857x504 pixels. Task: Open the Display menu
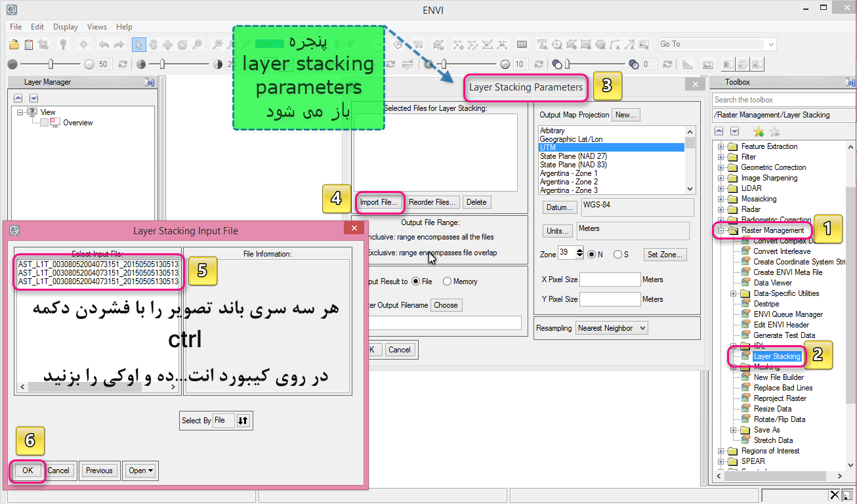click(x=66, y=27)
